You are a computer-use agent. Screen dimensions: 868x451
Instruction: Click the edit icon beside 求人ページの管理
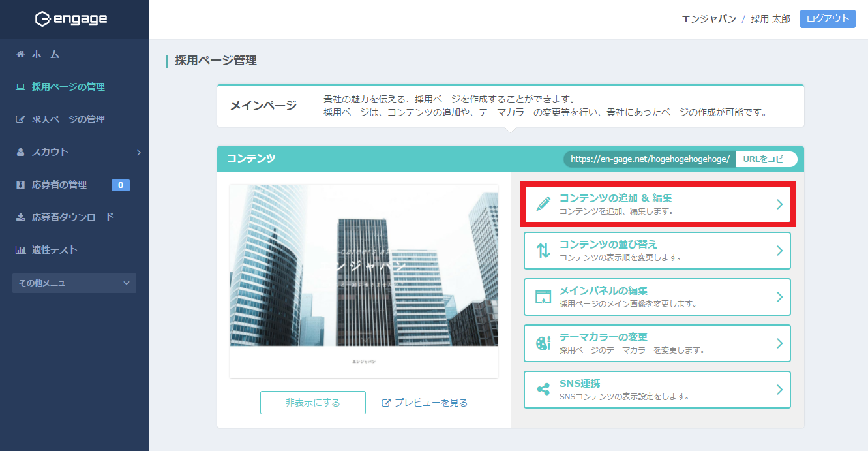coord(20,119)
